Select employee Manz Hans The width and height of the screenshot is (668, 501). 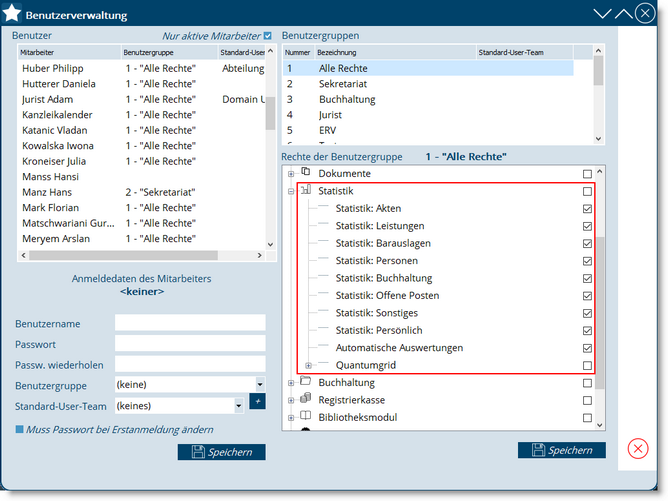[142, 192]
